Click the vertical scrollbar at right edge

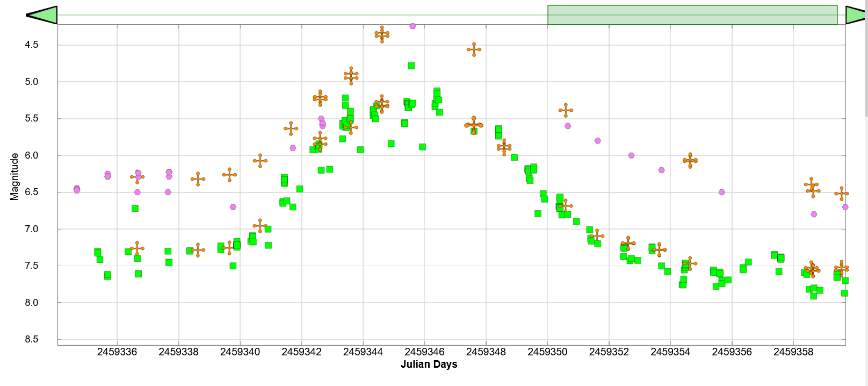(x=866, y=59)
